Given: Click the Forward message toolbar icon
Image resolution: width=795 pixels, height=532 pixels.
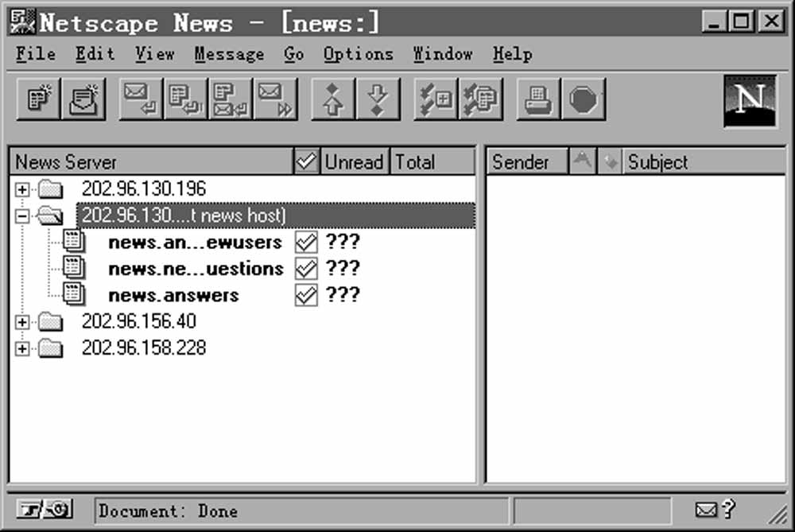Looking at the screenshot, I should [275, 99].
